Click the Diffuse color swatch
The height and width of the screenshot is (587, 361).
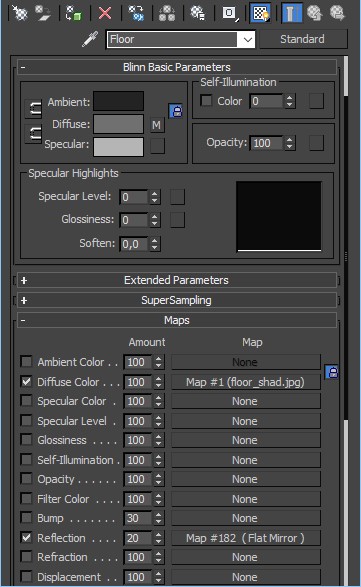[x=118, y=124]
